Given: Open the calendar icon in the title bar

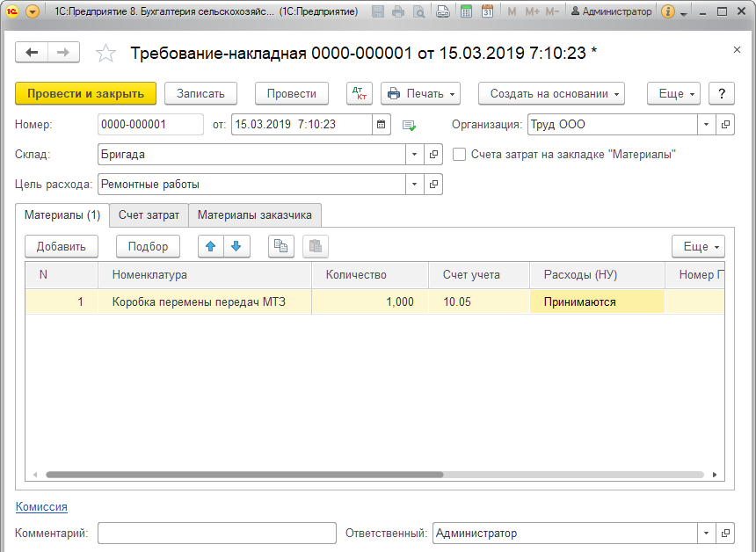Looking at the screenshot, I should tap(488, 11).
